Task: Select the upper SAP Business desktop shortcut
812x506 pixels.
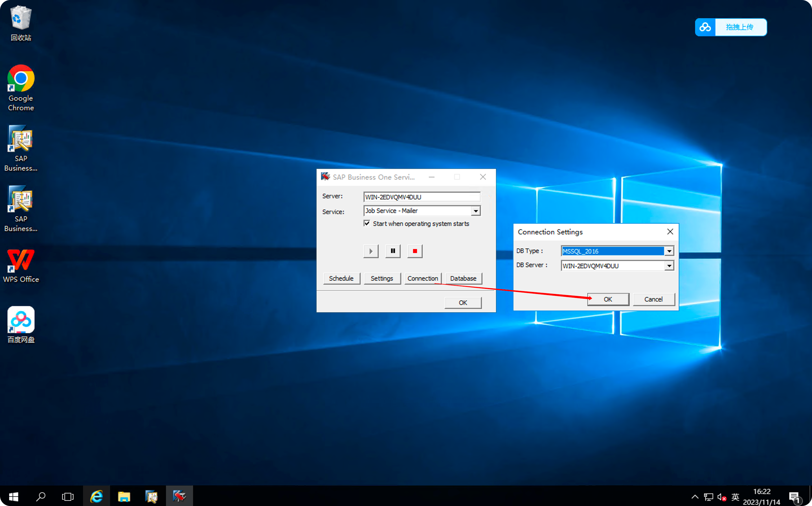Action: pos(21,148)
